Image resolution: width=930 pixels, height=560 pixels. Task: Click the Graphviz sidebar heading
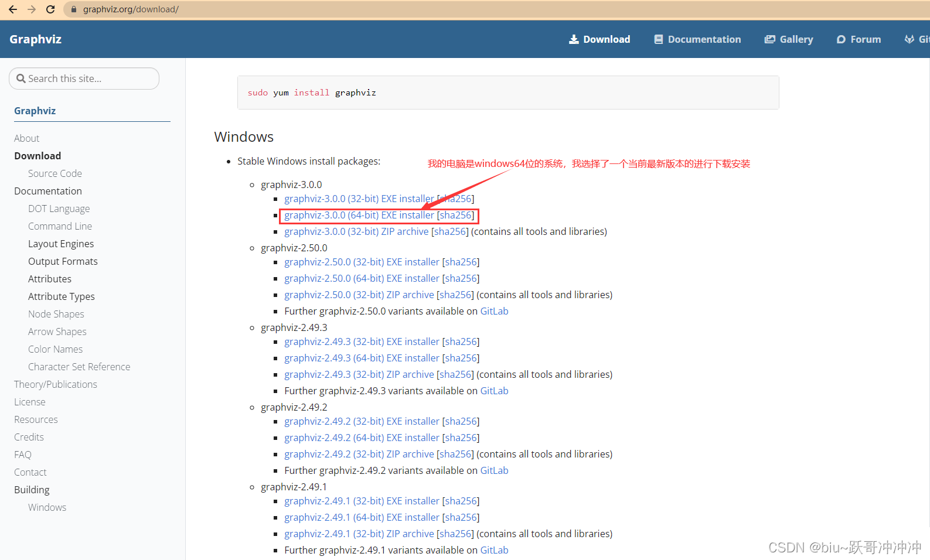click(35, 111)
